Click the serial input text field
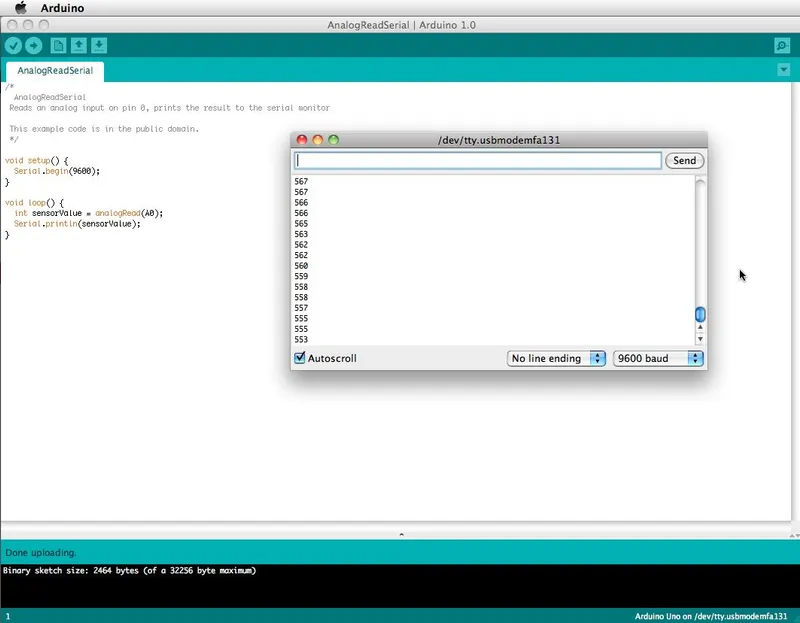800x623 pixels. 475,160
